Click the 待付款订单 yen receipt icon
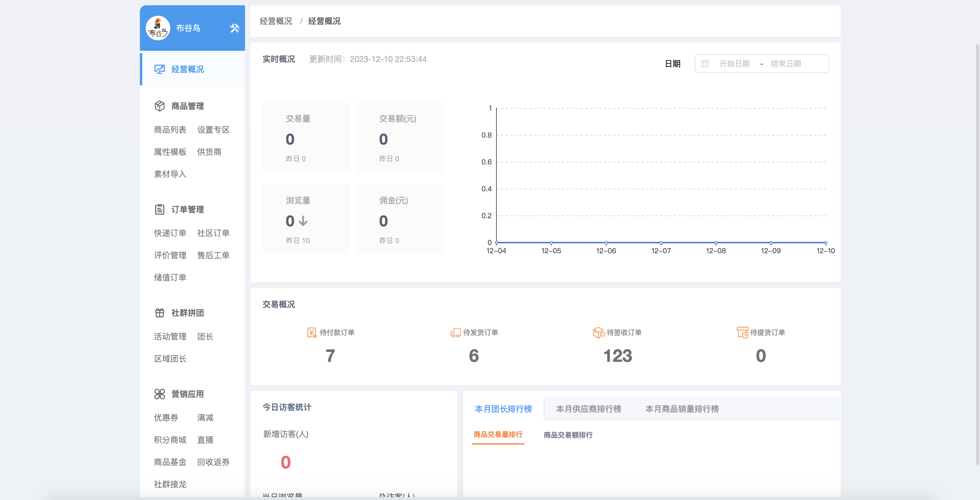The height and width of the screenshot is (500, 980). pos(312,333)
